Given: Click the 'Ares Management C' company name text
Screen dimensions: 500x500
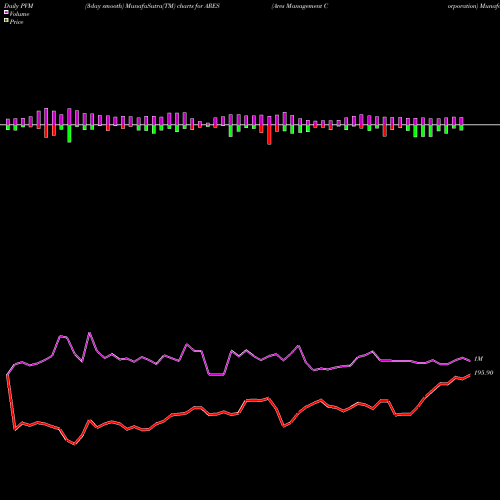Looking at the screenshot, I should tap(300, 6).
